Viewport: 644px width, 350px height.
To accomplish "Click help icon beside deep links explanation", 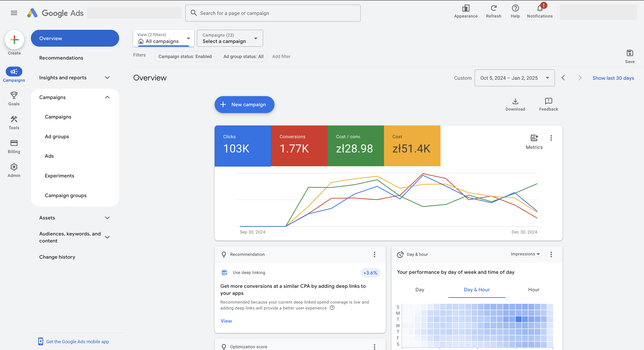I will (332, 308).
